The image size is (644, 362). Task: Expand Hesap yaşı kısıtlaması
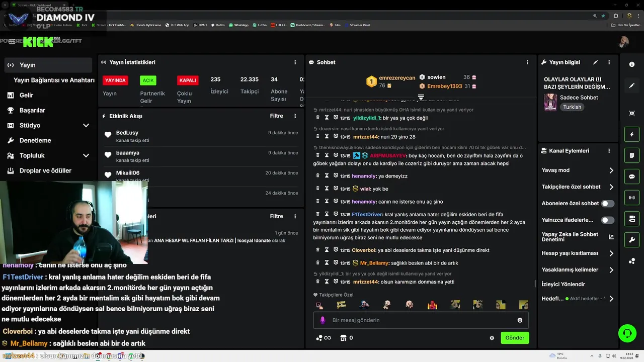611,253
